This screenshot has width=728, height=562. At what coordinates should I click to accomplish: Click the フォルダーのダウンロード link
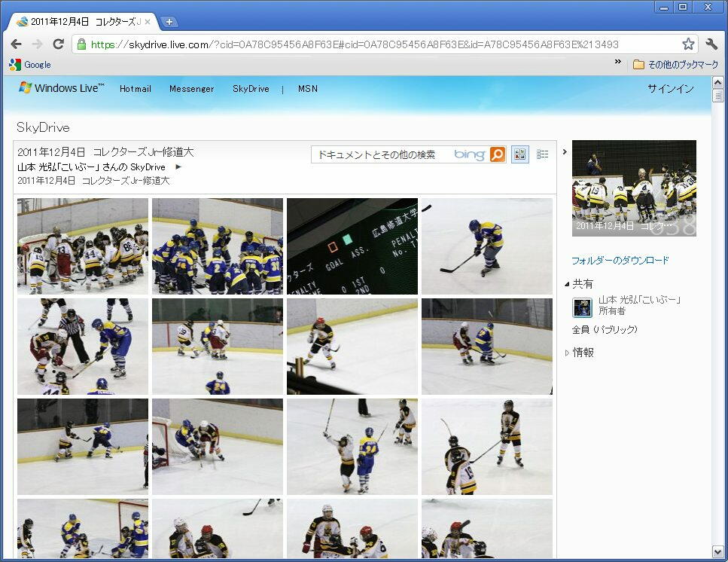click(620, 261)
